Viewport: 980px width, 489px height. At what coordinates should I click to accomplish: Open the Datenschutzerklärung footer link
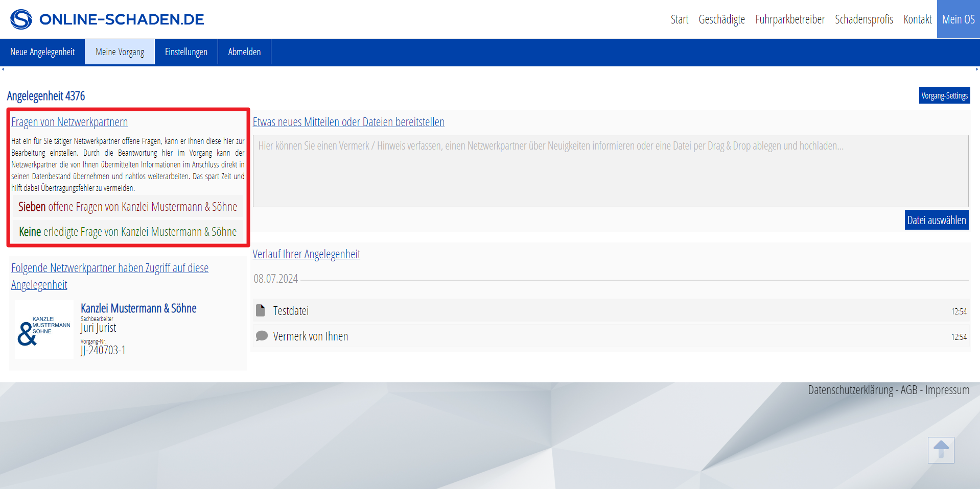(x=850, y=390)
